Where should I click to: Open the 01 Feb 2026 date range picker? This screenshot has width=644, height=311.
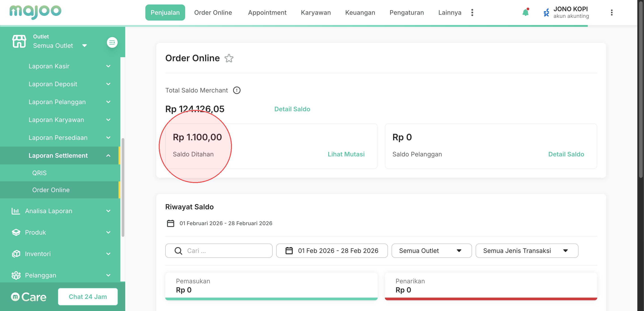click(x=332, y=250)
